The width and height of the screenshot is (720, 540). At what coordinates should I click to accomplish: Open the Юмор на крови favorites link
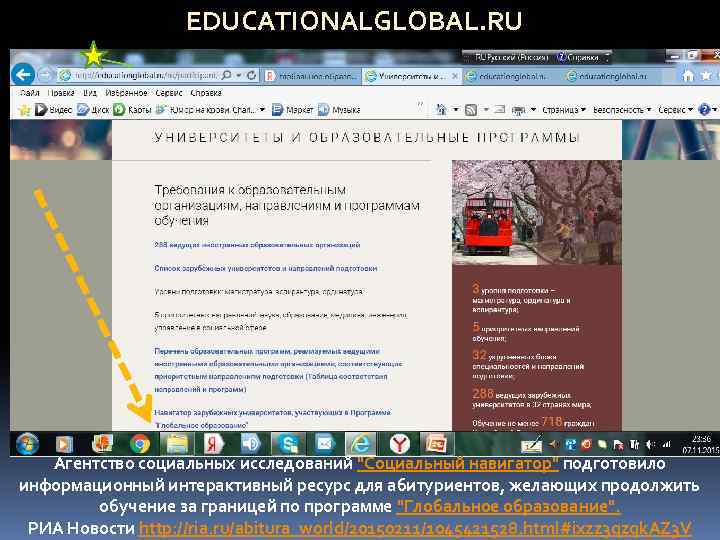pos(206,110)
